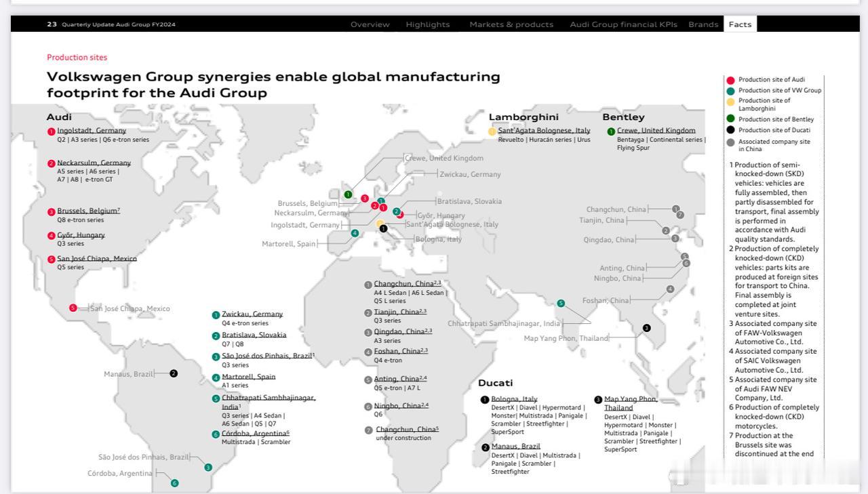Follow the Zwickau, Germany list link
This screenshot has width=868, height=494.
pyautogui.click(x=252, y=314)
